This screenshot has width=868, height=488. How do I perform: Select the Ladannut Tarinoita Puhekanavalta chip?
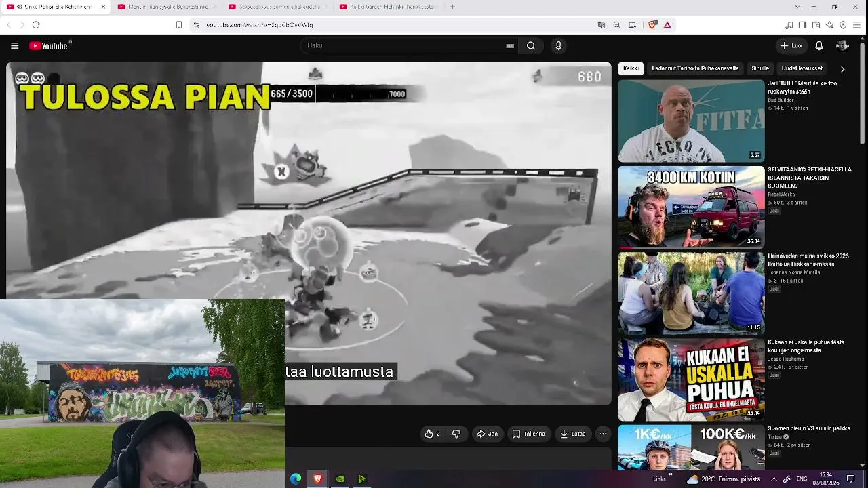695,68
